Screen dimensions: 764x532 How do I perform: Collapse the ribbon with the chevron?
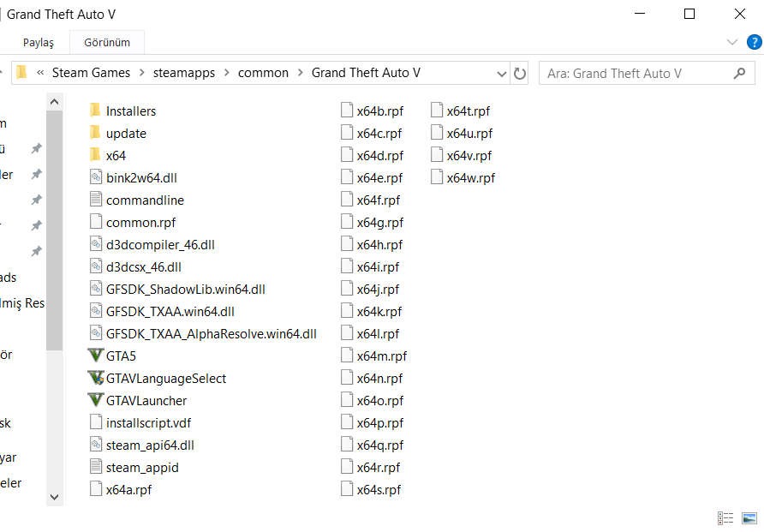pos(732,41)
